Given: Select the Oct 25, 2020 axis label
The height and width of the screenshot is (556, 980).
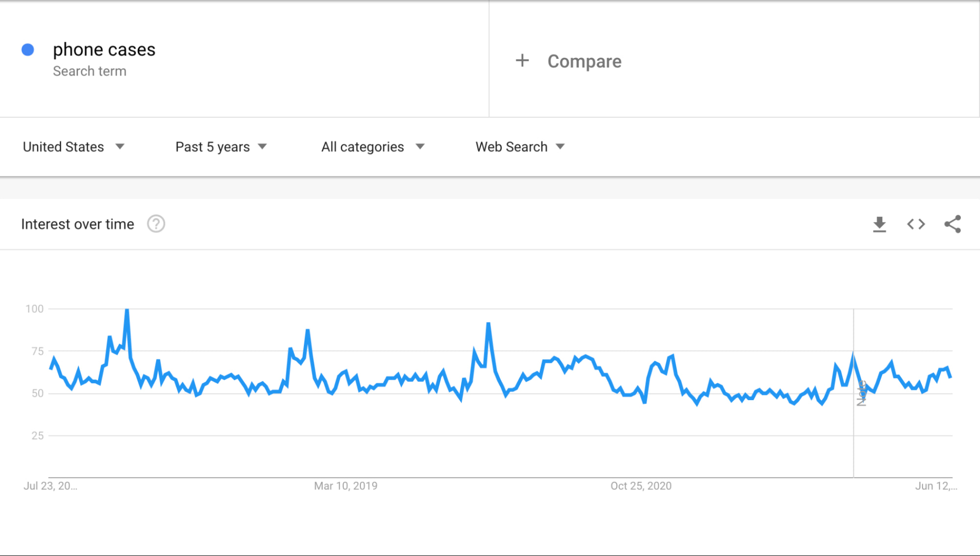Looking at the screenshot, I should click(x=641, y=486).
